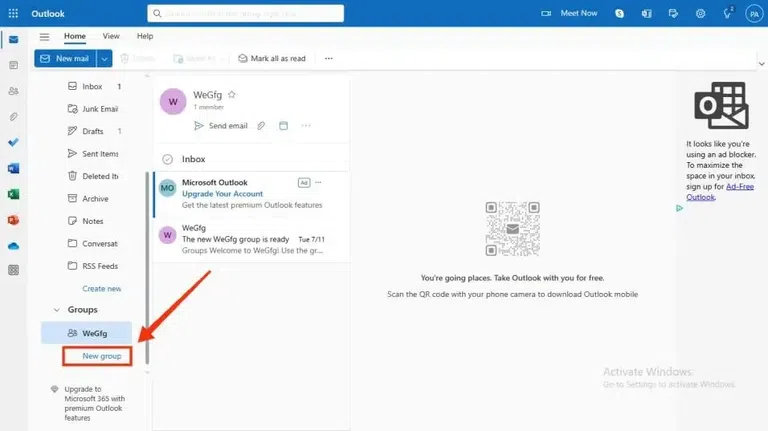Viewport: 768px width, 431px height.
Task: Open the Mail module in left rail
Action: click(14, 40)
